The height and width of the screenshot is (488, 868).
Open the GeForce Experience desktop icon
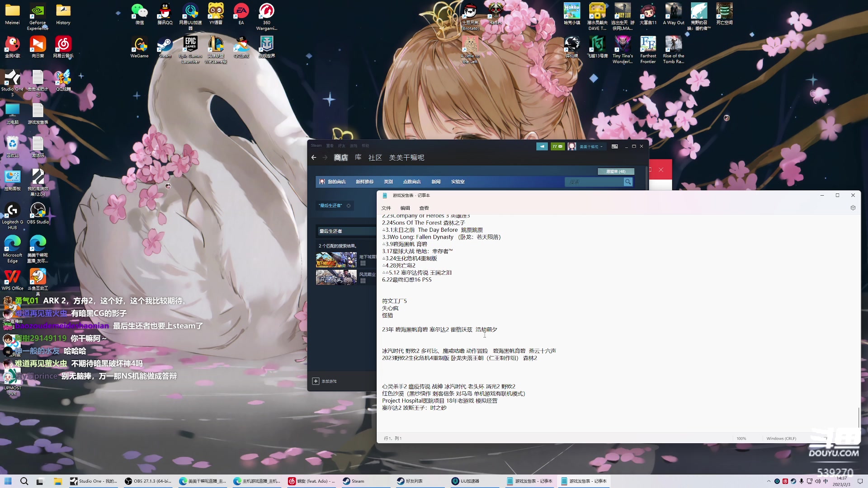pos(38,16)
